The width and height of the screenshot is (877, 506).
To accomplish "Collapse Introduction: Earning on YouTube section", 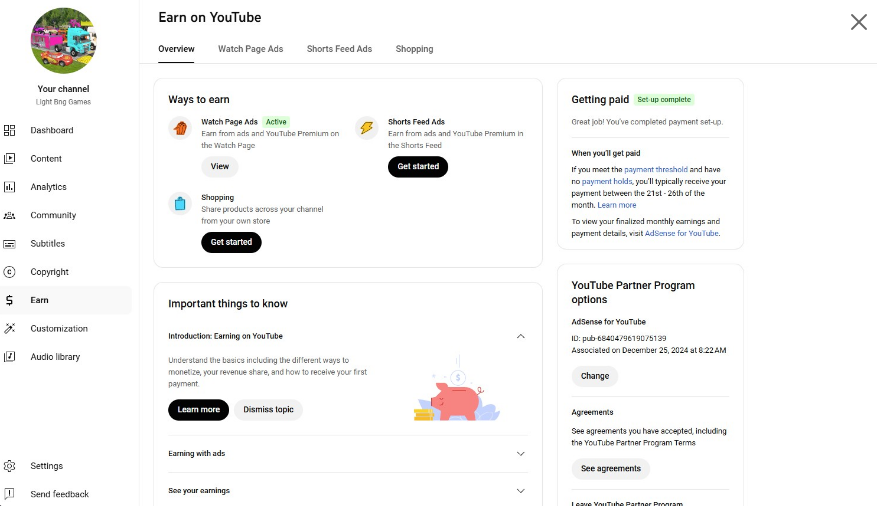I will click(x=520, y=336).
